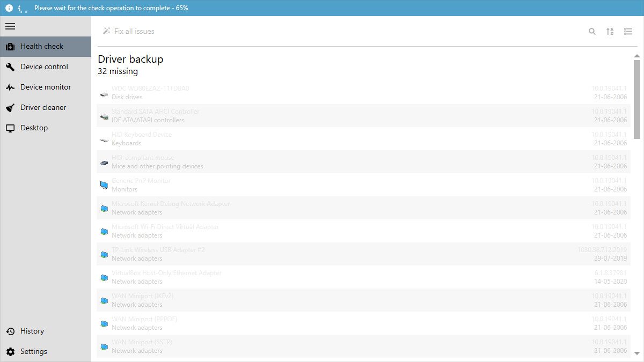Click the History sidebar link
Image resolution: width=644 pixels, height=362 pixels.
(x=32, y=331)
